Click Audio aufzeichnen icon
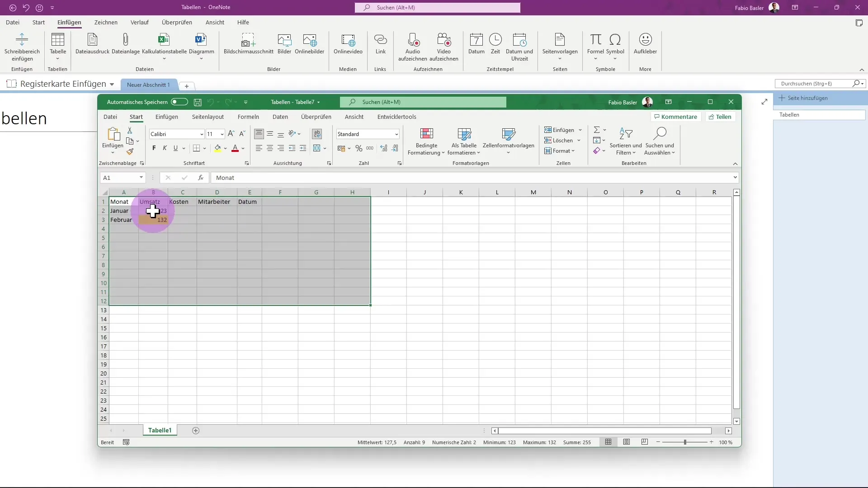Viewport: 868px width, 488px height. [413, 40]
